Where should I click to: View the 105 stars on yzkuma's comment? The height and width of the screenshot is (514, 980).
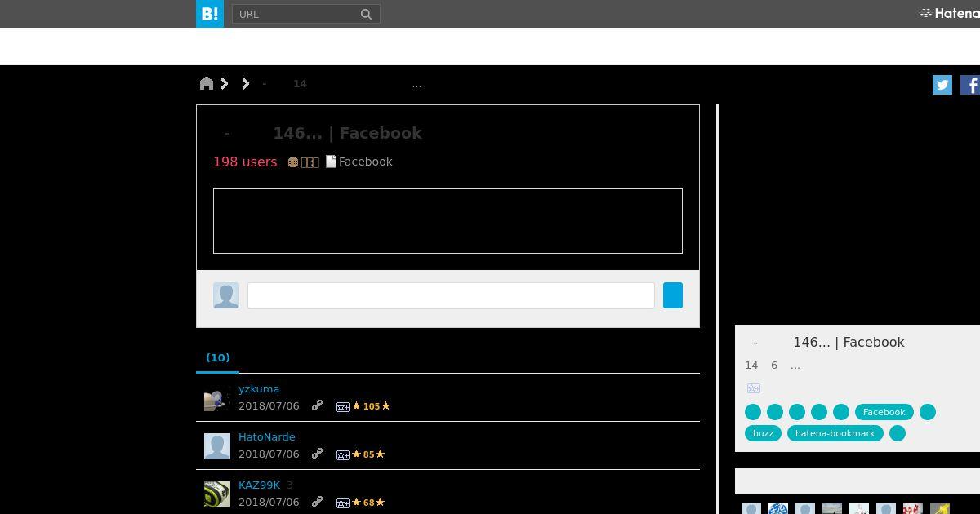pyautogui.click(x=372, y=406)
